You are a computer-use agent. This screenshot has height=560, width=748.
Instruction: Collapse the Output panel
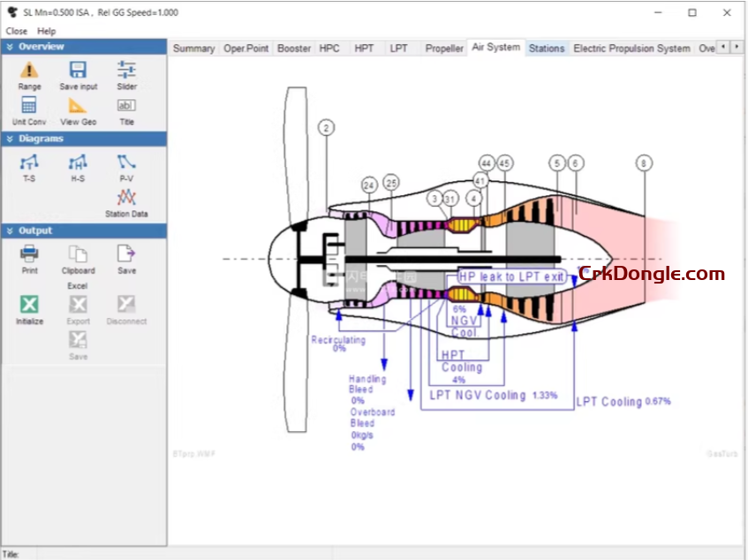(x=9, y=231)
